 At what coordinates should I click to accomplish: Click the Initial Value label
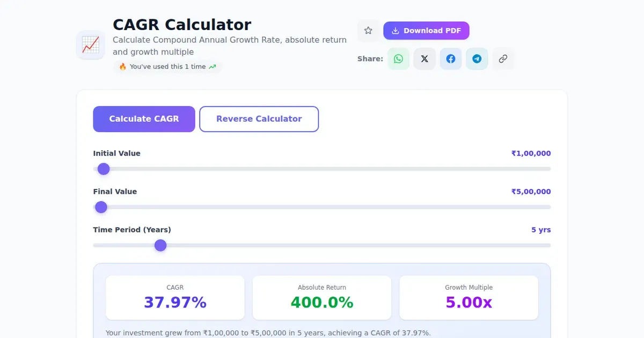pos(116,153)
